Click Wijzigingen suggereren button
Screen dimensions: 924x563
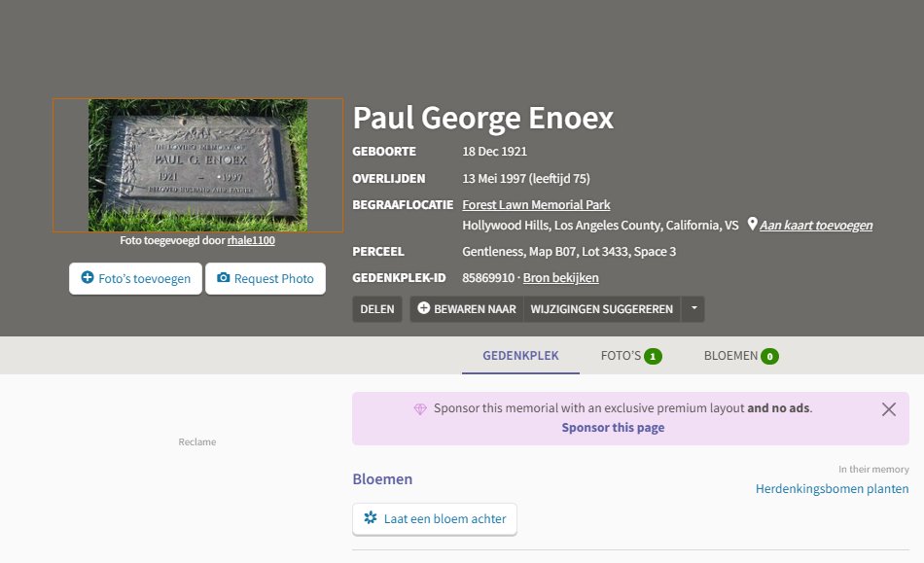pyautogui.click(x=601, y=309)
